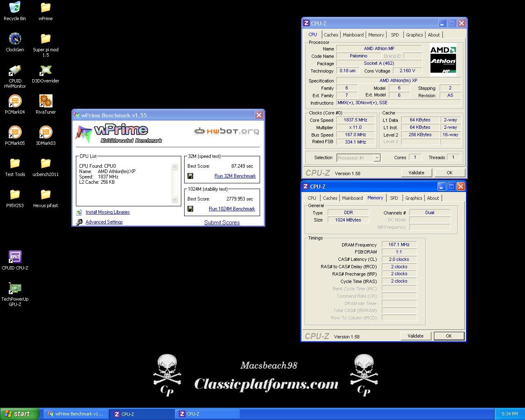Select CPUID HWMonitor shortcut icon

click(15, 70)
